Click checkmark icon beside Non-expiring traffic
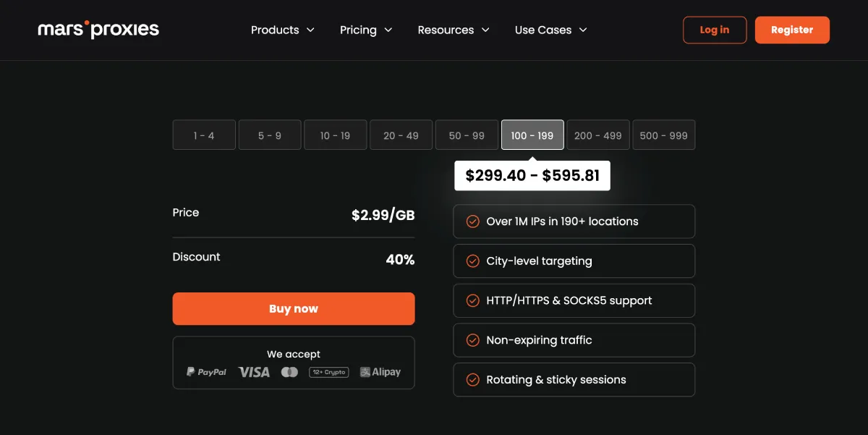Viewport: 868px width, 435px height. pos(473,340)
